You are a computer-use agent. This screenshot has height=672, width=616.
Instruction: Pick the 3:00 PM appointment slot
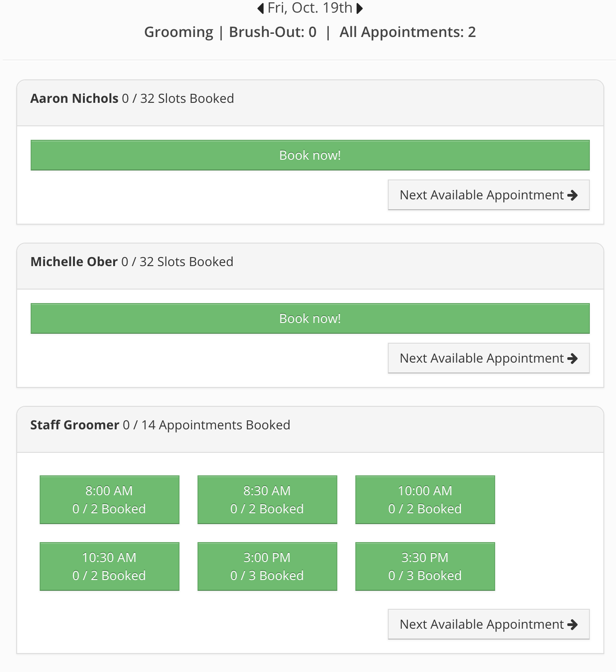click(x=267, y=566)
